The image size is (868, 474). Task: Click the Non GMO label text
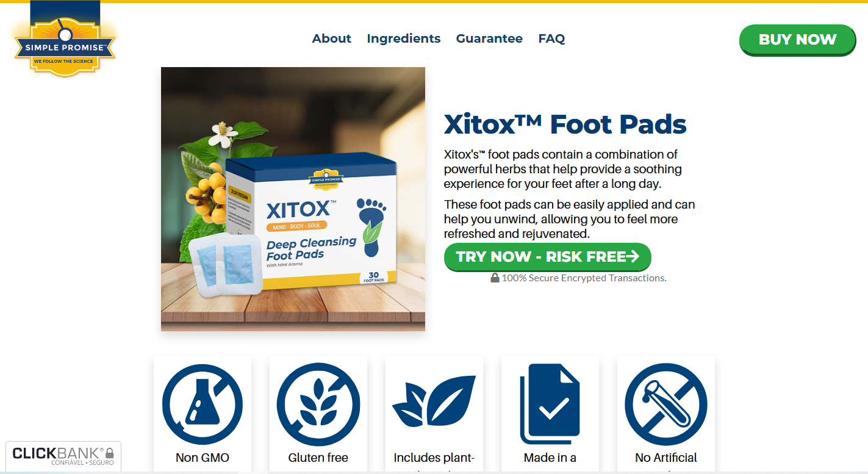tap(203, 458)
